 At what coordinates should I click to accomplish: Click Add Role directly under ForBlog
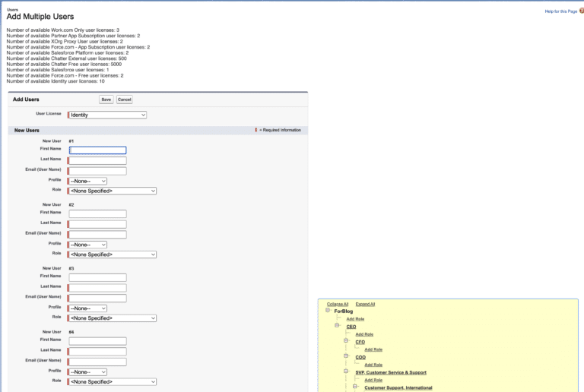point(355,319)
